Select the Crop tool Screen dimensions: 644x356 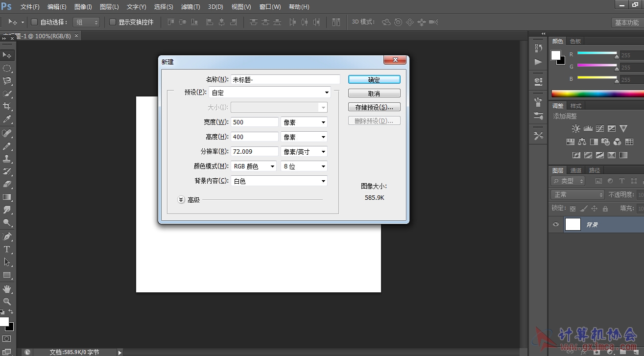coord(7,106)
